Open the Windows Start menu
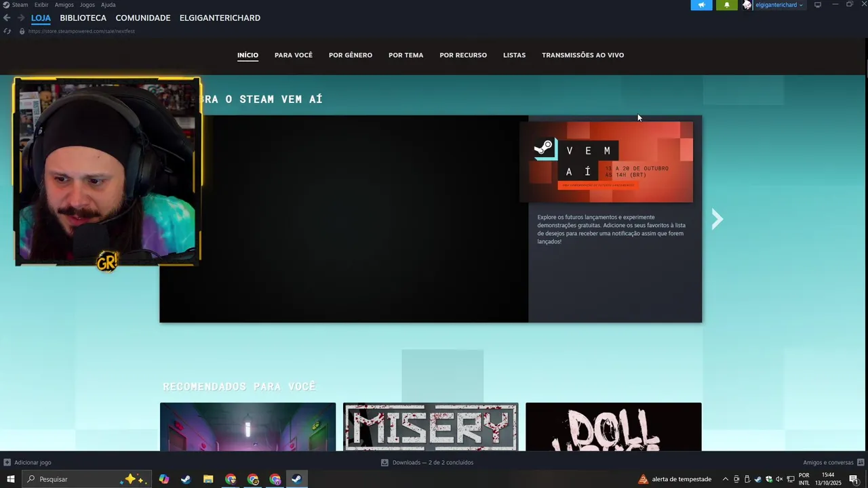Screen dimensions: 868x488 tap(11, 479)
